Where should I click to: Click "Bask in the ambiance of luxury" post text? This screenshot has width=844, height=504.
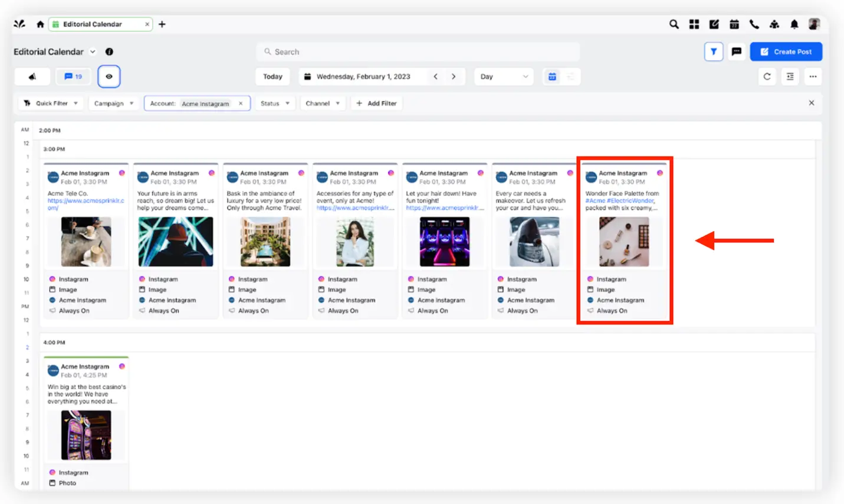(265, 200)
